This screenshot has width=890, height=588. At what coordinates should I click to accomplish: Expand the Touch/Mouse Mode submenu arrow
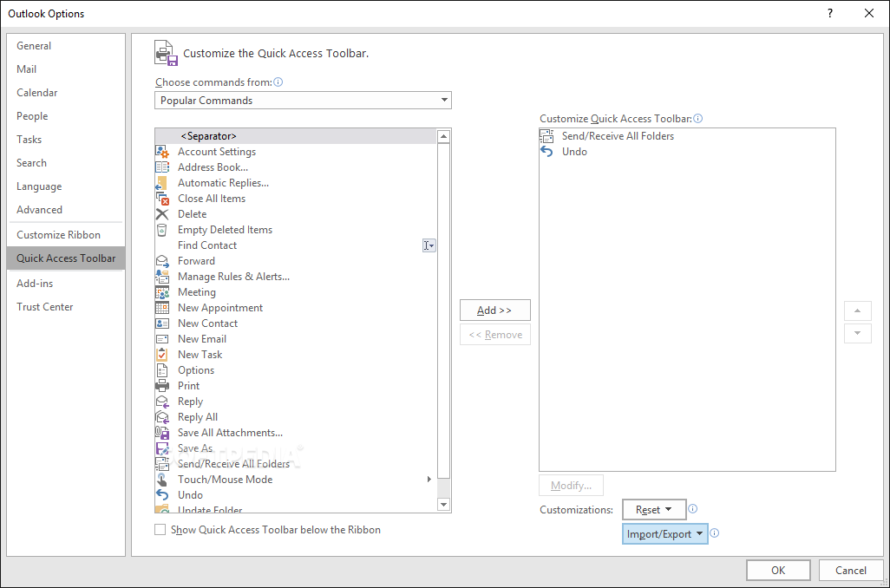pos(429,480)
